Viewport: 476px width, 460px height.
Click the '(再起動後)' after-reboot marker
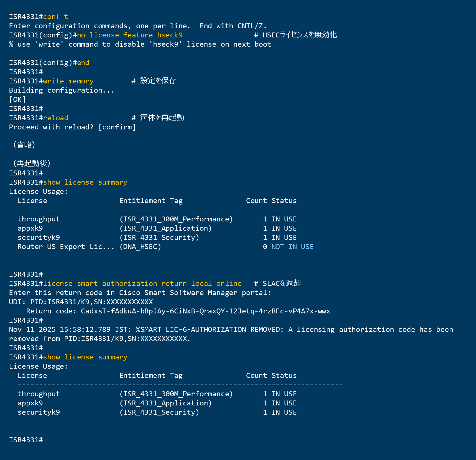[32, 163]
